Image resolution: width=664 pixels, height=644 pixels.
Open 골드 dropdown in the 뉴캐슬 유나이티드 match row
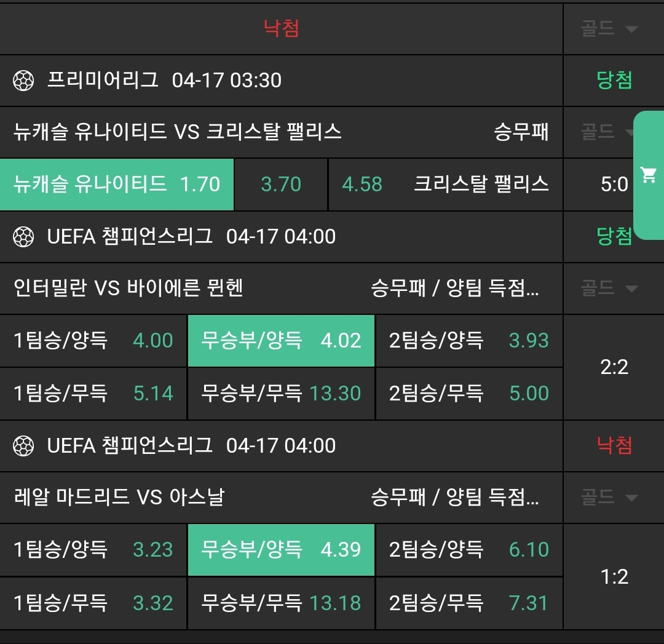pos(608,131)
